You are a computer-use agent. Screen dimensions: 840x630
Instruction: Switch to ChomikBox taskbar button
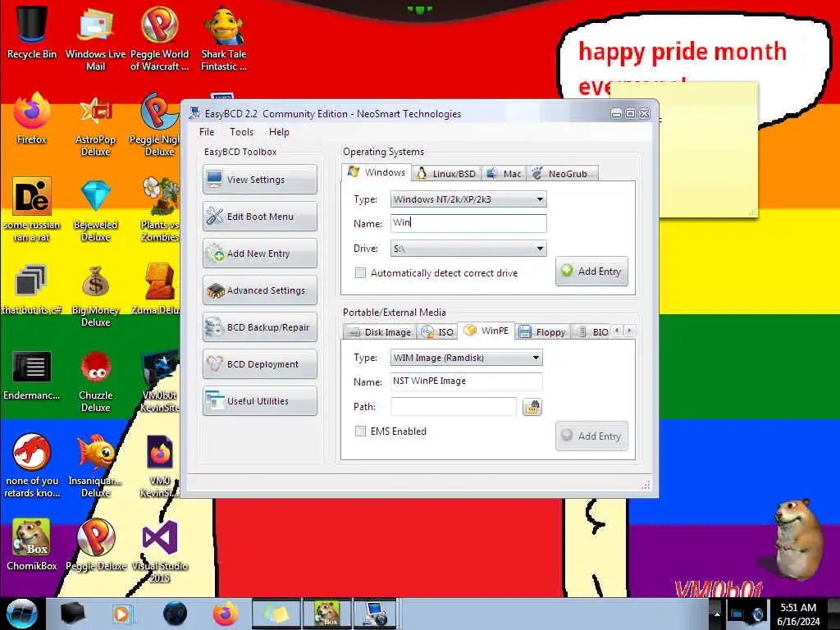pyautogui.click(x=326, y=614)
